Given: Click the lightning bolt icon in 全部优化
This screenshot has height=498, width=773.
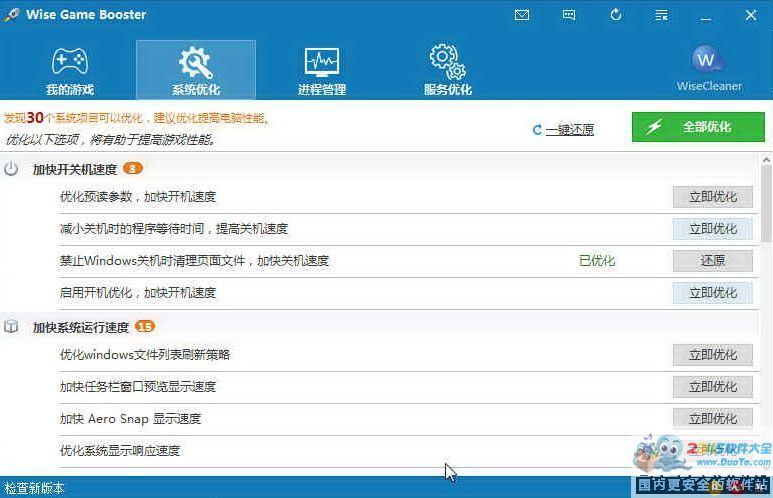Looking at the screenshot, I should pyautogui.click(x=654, y=127).
